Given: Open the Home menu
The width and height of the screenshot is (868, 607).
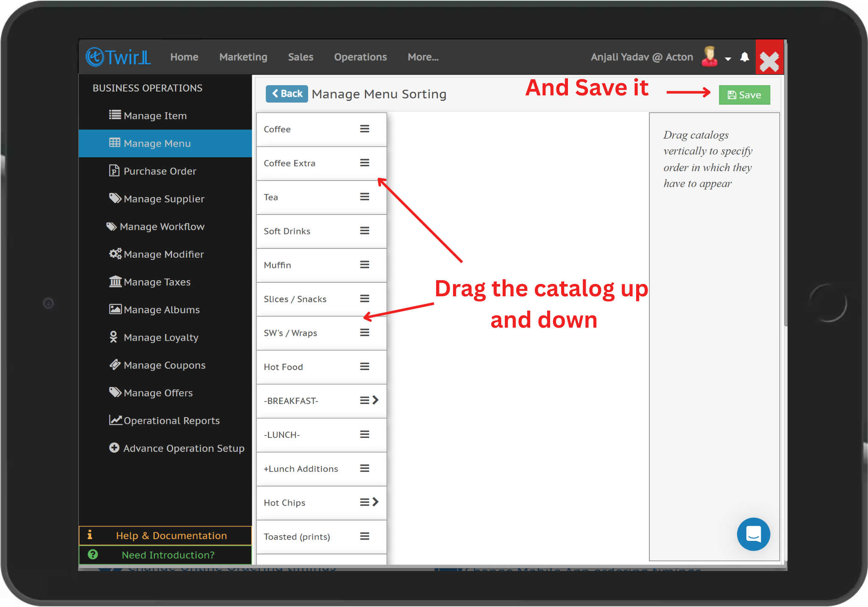Looking at the screenshot, I should click(184, 57).
